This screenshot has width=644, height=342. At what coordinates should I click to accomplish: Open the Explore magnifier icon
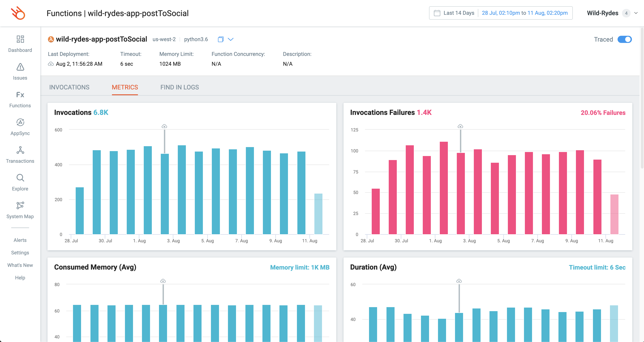20,178
